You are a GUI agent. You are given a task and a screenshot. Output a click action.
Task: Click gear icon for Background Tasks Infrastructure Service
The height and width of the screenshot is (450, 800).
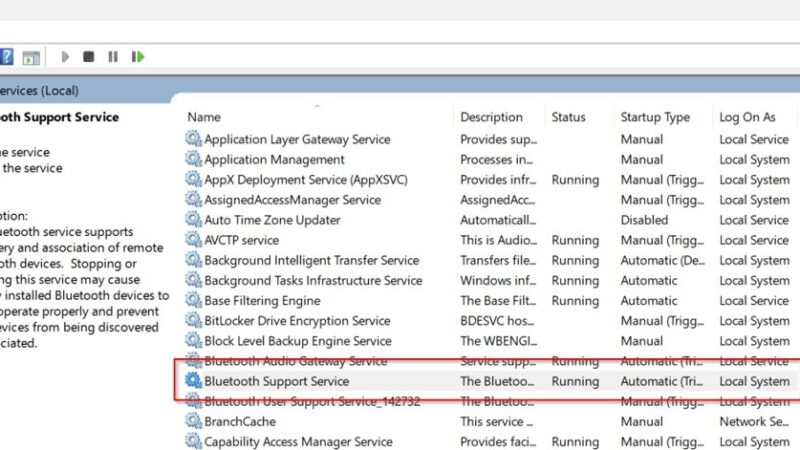click(193, 280)
